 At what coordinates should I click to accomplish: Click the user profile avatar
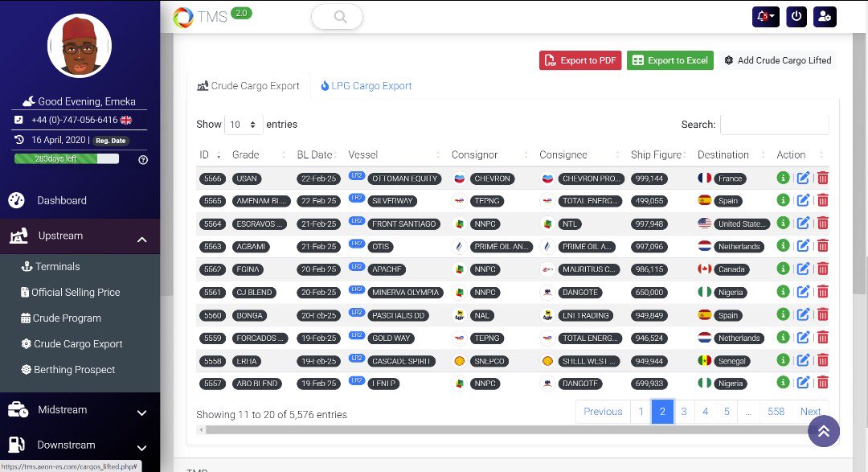pyautogui.click(x=80, y=46)
